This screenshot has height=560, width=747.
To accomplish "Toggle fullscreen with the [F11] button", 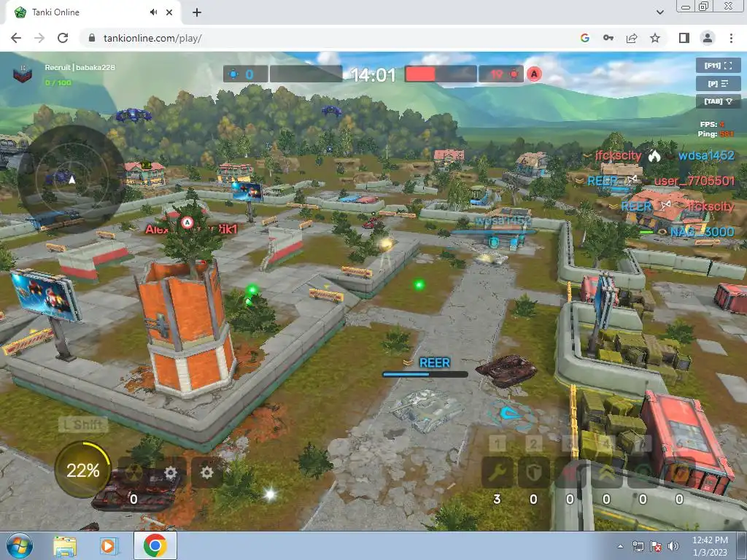I will [x=719, y=65].
